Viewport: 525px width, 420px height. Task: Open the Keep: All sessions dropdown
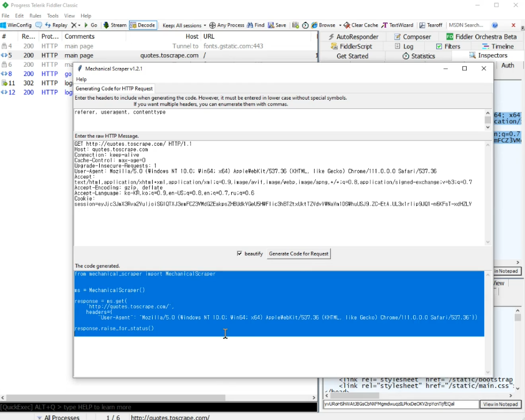(x=184, y=25)
